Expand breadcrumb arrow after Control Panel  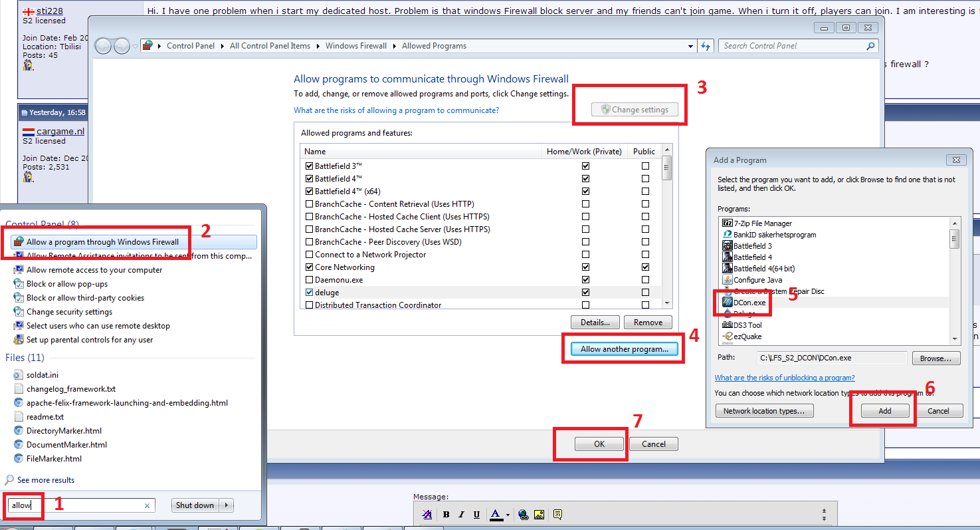223,46
